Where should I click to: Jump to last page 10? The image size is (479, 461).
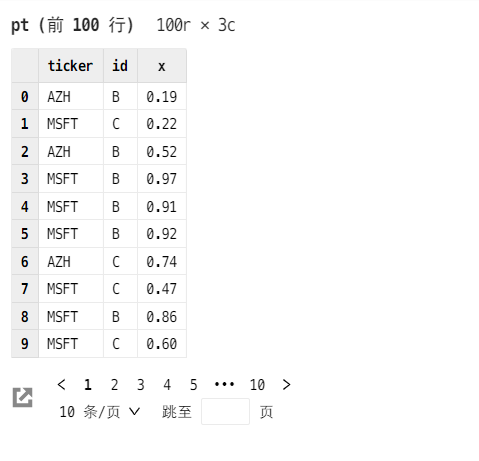(257, 385)
